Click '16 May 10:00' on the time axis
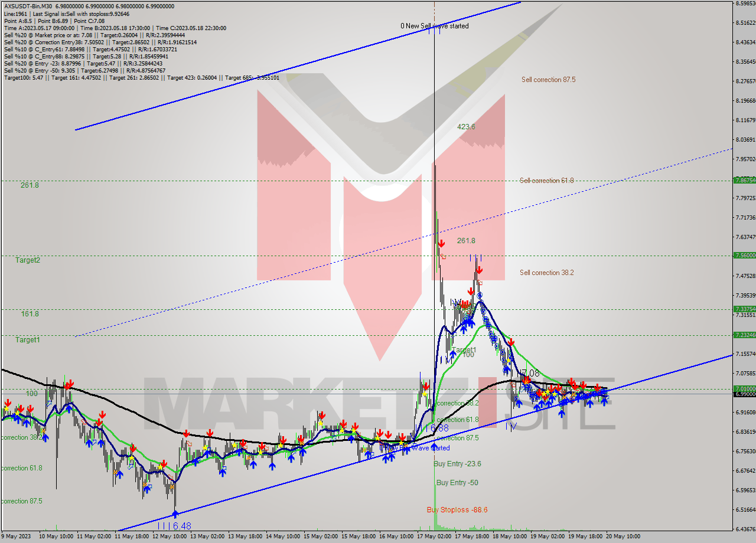Viewport: 756px width, 543px height. point(397,537)
